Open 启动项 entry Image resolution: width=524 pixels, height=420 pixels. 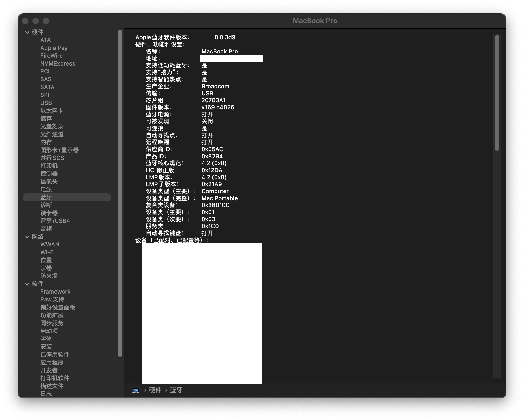(x=49, y=331)
